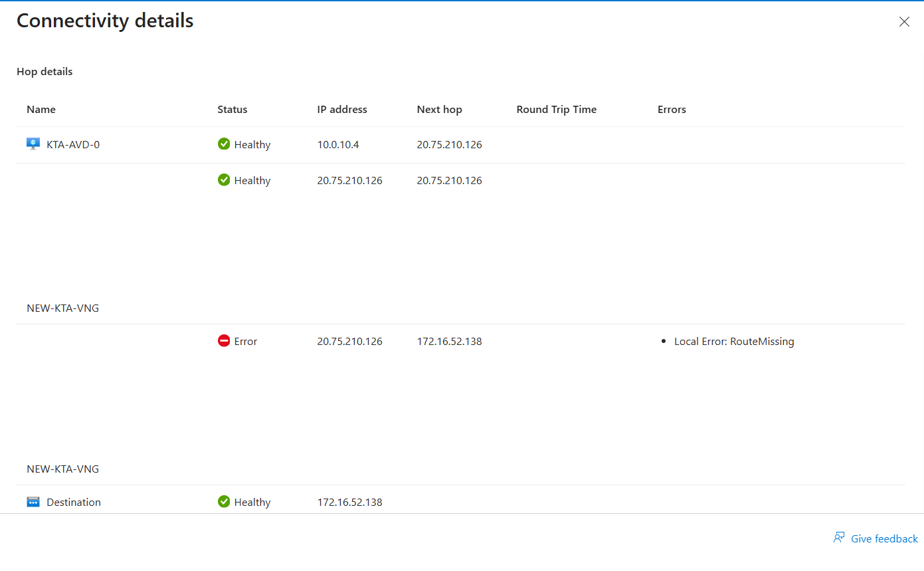Image resolution: width=924 pixels, height=571 pixels.
Task: Close the Connectivity details panel
Action: (x=904, y=22)
